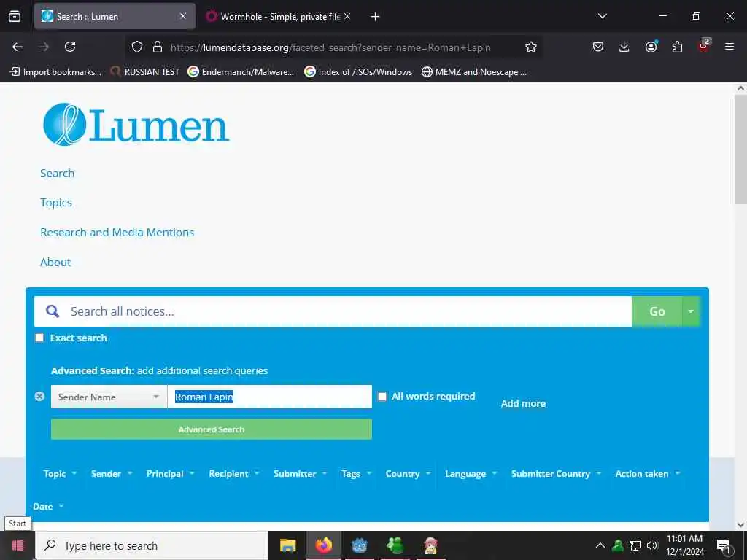
Task: Open the Extensions puzzle icon
Action: click(x=677, y=47)
